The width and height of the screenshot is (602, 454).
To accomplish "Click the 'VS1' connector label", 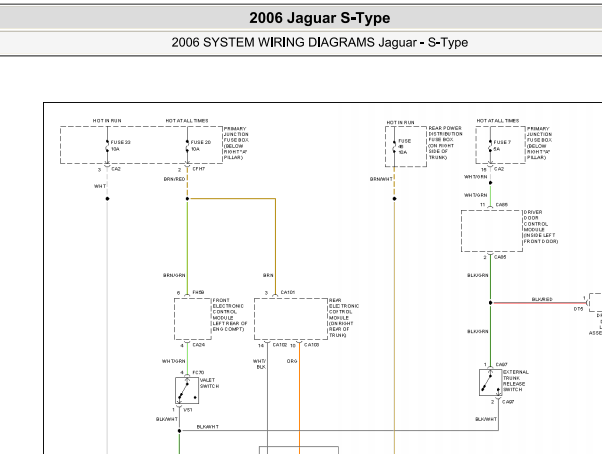I will pos(188,410).
